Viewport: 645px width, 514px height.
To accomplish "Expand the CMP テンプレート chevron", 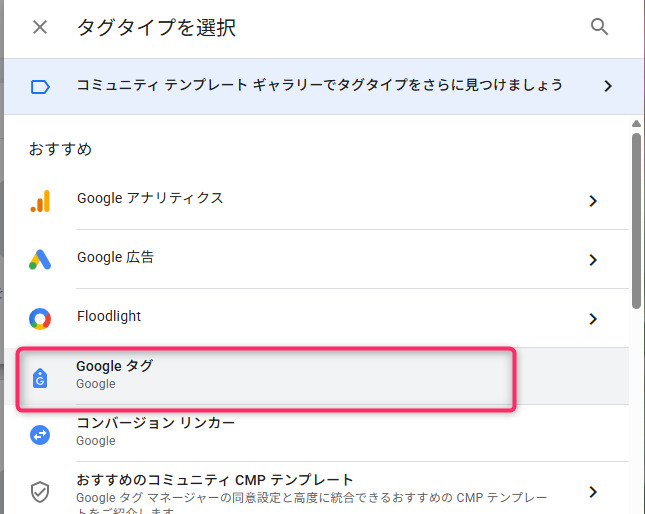I will pos(593,491).
